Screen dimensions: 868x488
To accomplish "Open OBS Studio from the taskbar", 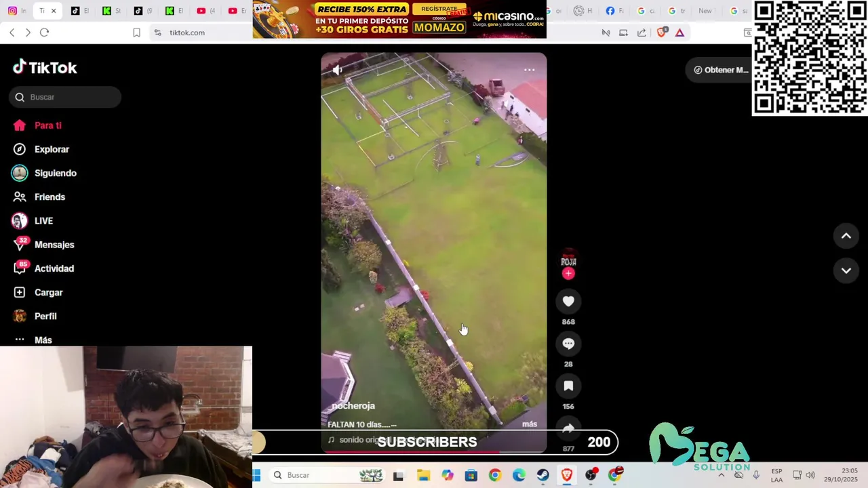I will [x=591, y=476].
